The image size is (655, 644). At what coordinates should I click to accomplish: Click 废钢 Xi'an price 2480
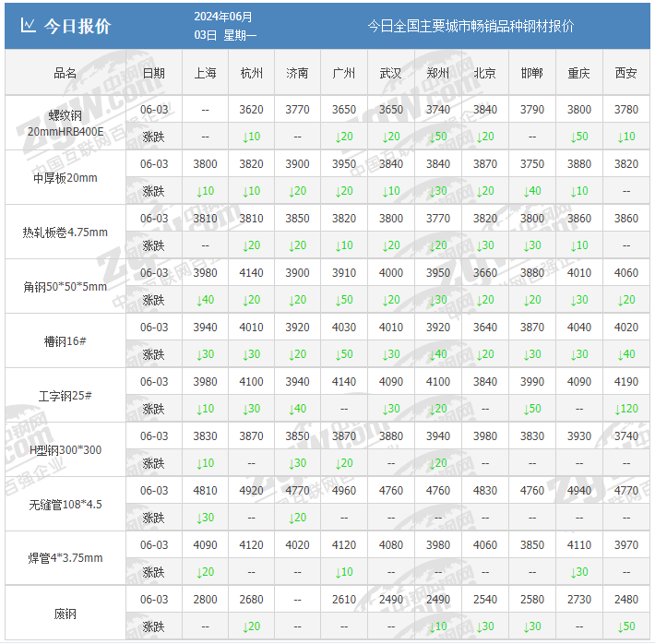pos(626,600)
